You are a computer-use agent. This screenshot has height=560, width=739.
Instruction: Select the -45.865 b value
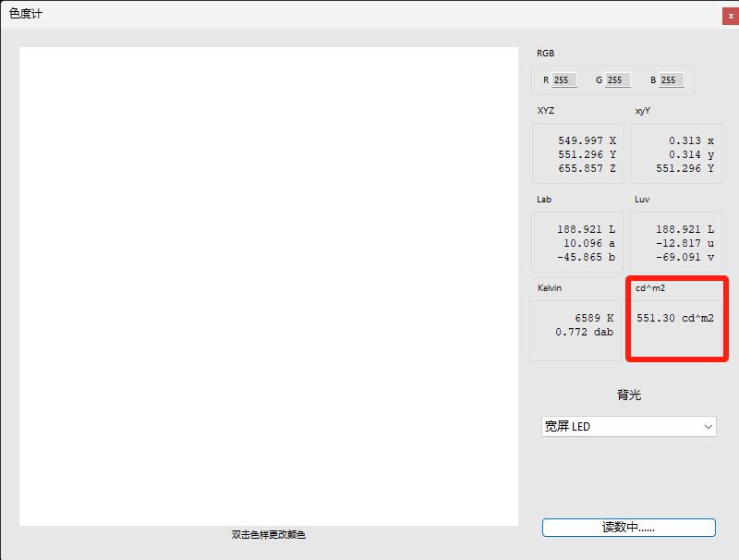pyautogui.click(x=586, y=257)
